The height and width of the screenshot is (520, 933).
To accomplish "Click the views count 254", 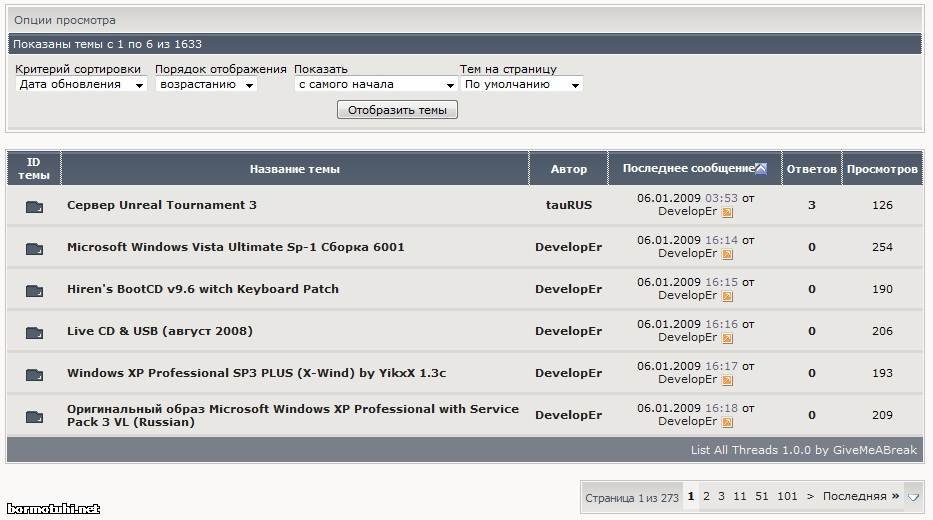I will [x=882, y=247].
